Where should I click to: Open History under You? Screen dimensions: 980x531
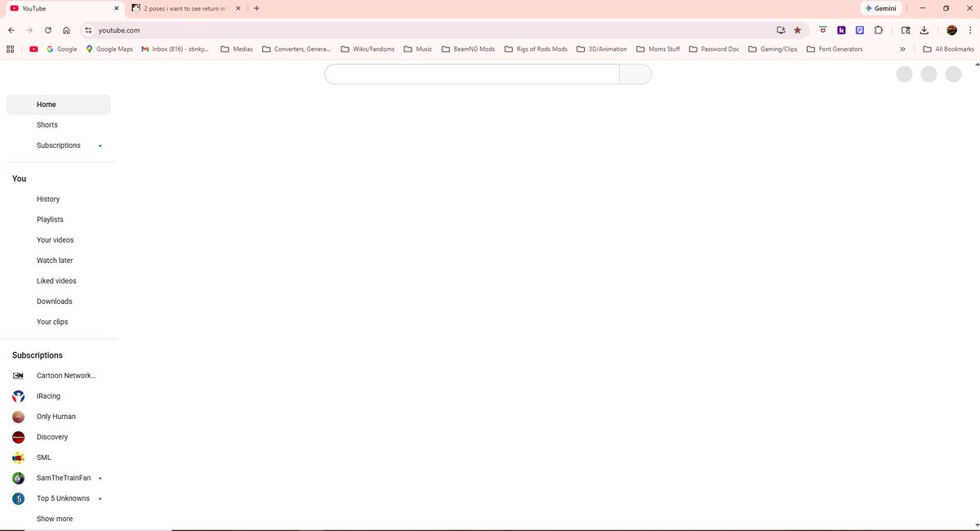[x=58, y=199]
